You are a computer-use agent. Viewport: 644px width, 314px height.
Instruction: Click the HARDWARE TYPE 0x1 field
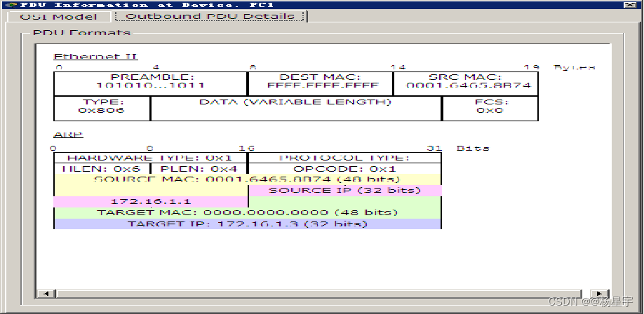[150, 158]
